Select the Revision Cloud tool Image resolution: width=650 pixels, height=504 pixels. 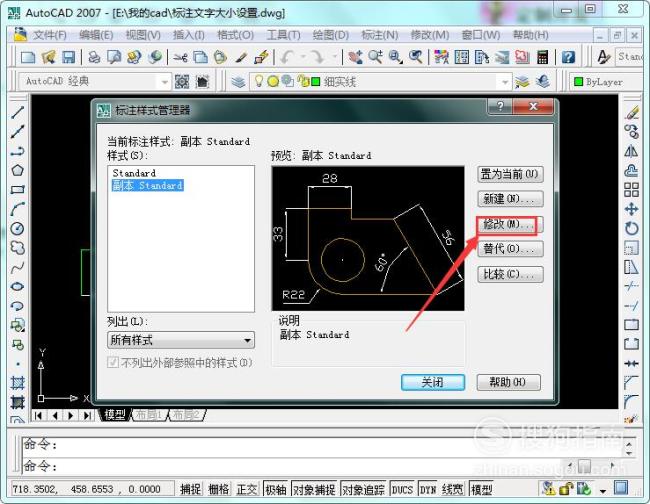[17, 248]
